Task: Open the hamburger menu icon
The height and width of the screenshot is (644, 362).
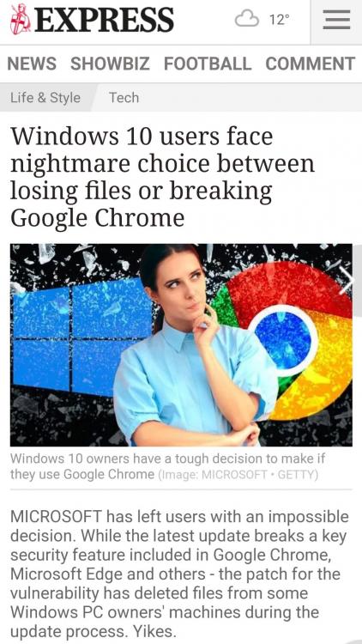Action: pyautogui.click(x=336, y=21)
